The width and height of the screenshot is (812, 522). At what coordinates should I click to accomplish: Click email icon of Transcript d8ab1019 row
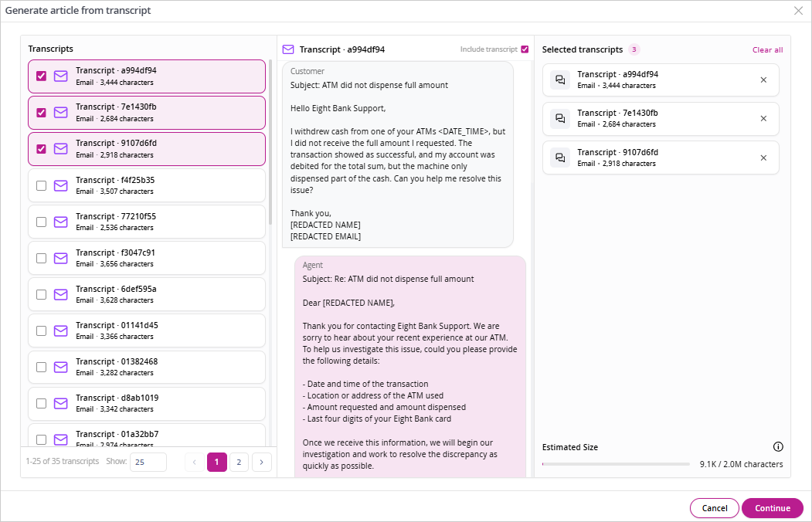(60, 403)
